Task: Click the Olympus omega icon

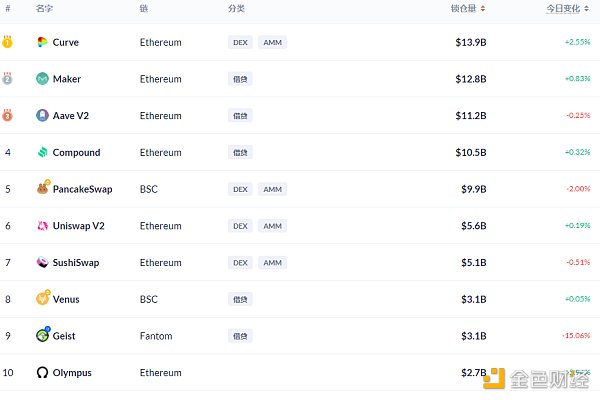Action: tap(42, 372)
